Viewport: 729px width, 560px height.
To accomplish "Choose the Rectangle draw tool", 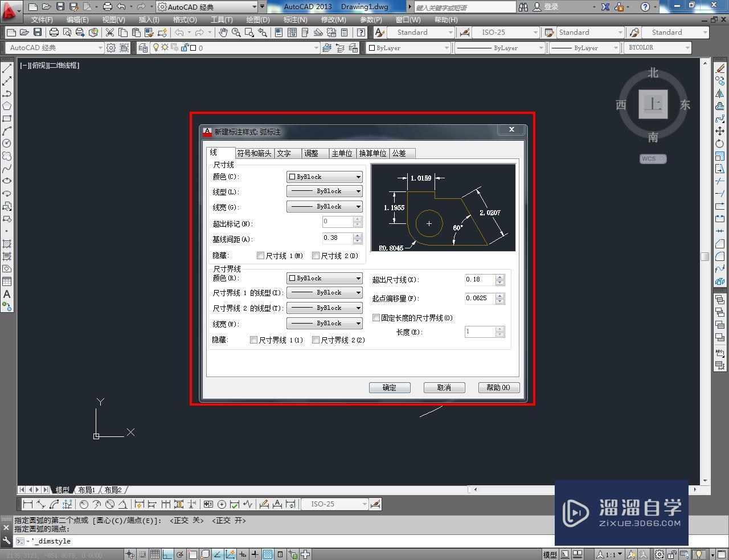I will [x=7, y=118].
